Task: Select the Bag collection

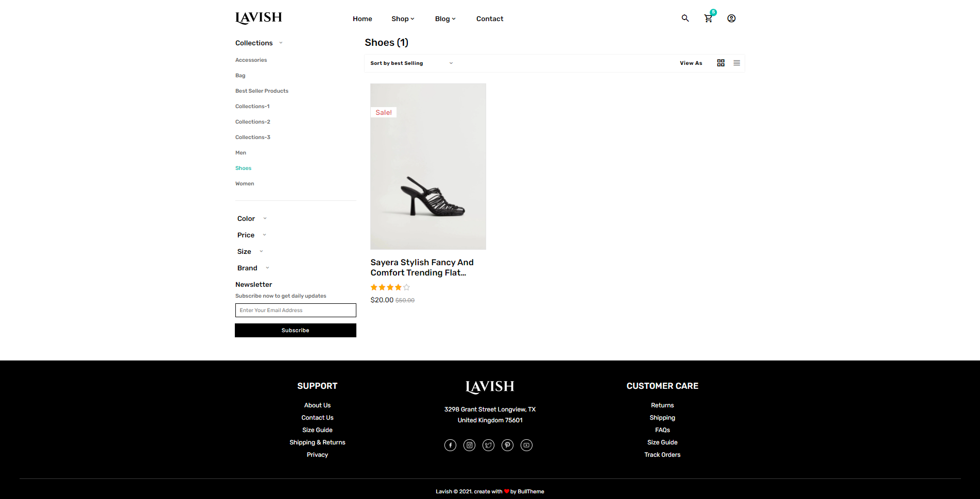Action: coord(240,76)
